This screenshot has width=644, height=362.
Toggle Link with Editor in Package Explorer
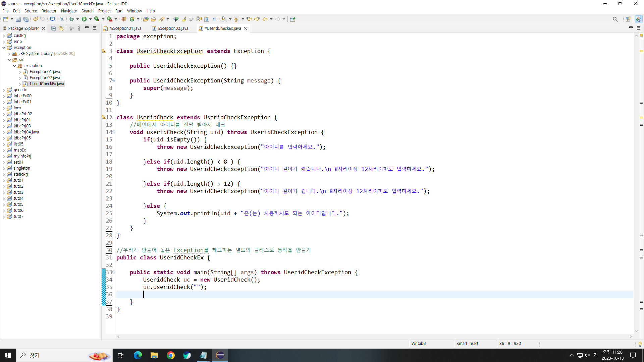point(61,28)
